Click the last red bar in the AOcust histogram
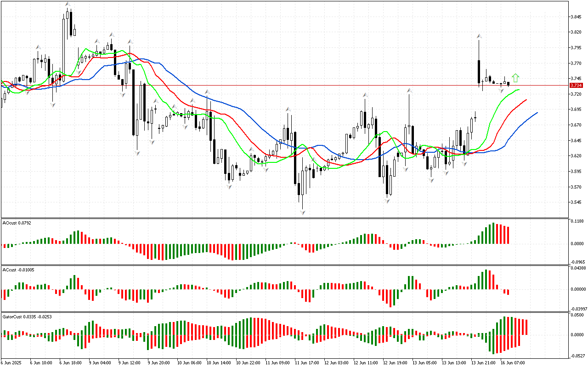The image size is (588, 368). [509, 235]
